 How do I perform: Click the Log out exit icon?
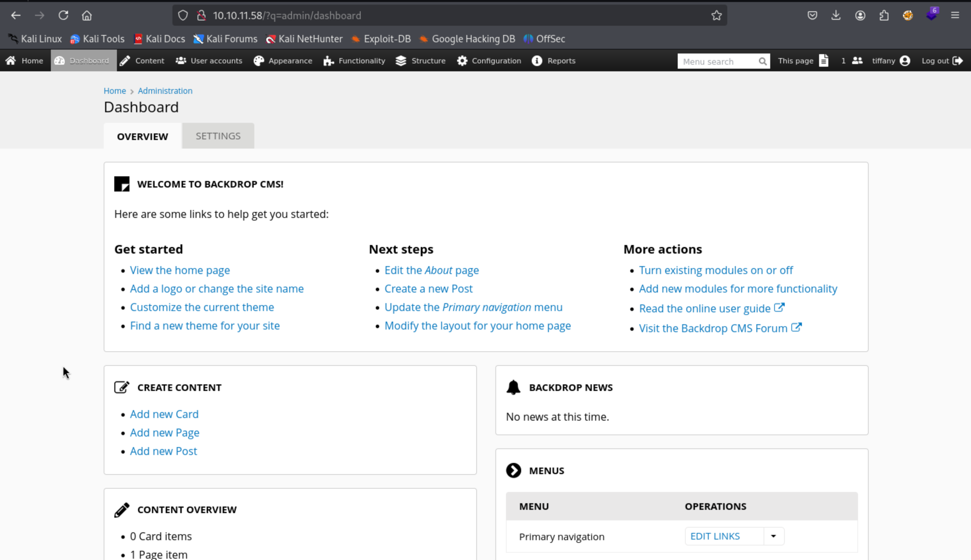coord(957,61)
